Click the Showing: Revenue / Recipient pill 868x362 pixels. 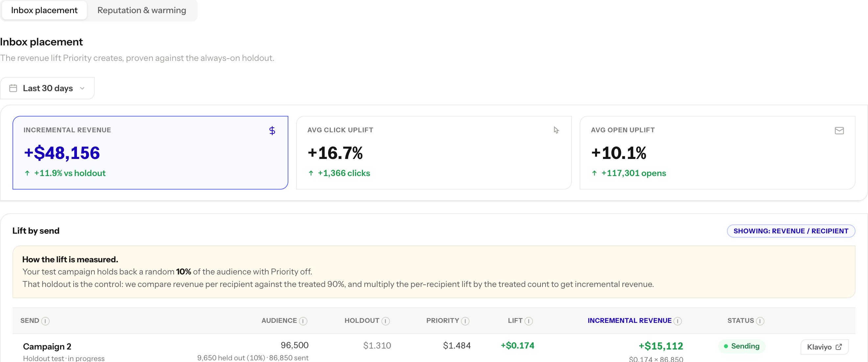point(791,231)
